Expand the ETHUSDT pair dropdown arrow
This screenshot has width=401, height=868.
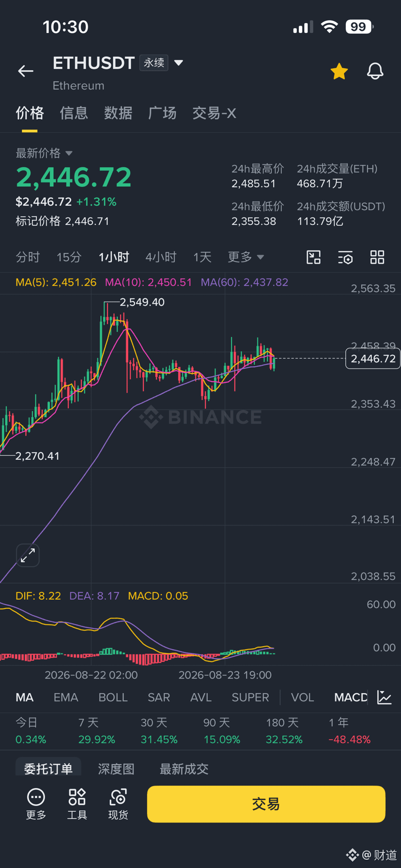click(x=179, y=62)
